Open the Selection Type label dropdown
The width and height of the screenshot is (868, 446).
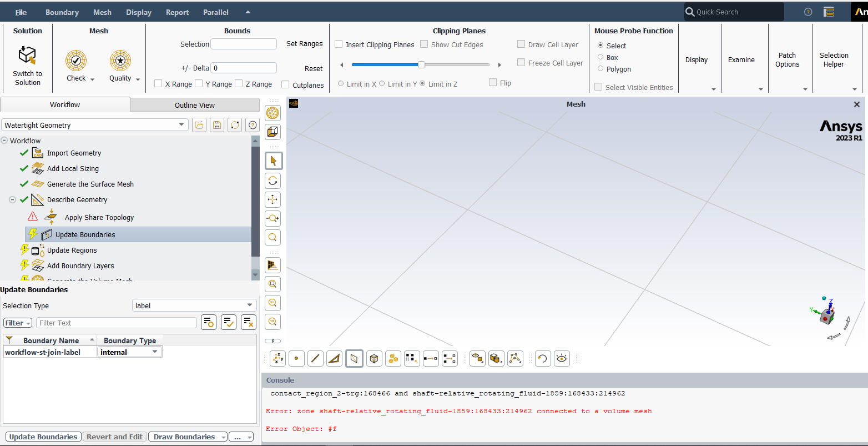[x=249, y=305]
